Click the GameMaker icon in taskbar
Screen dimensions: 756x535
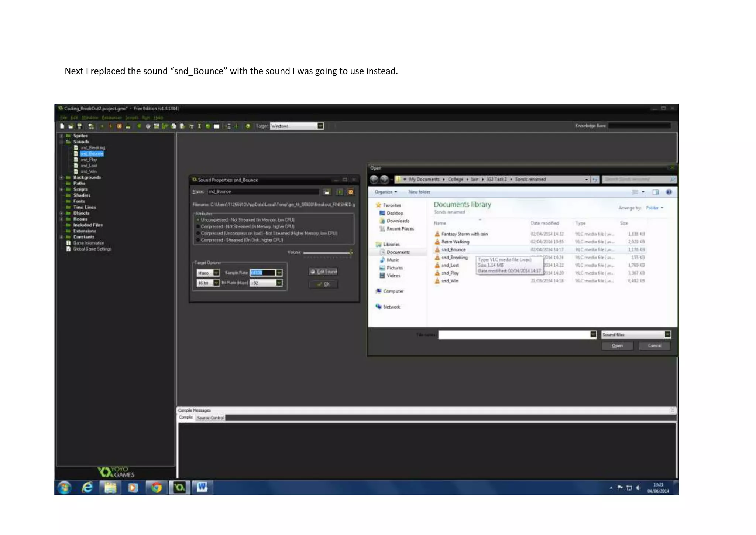point(179,488)
